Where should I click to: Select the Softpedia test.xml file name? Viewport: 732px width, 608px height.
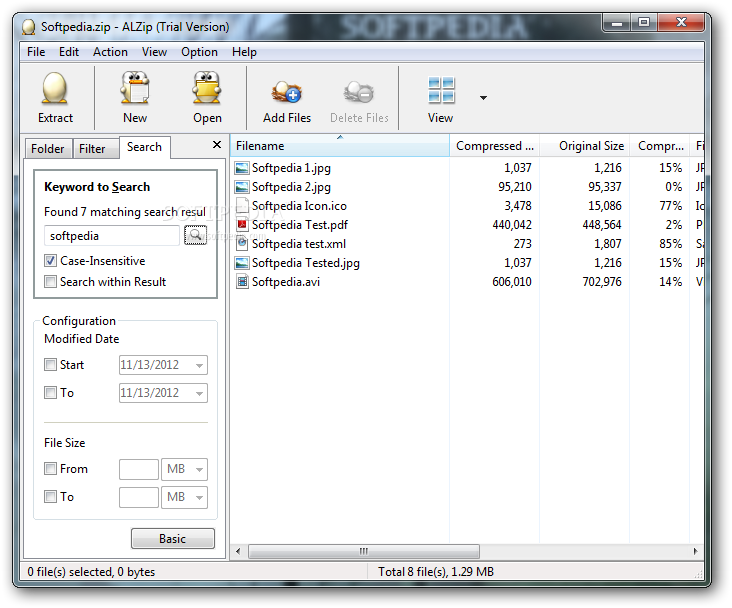pyautogui.click(x=299, y=244)
